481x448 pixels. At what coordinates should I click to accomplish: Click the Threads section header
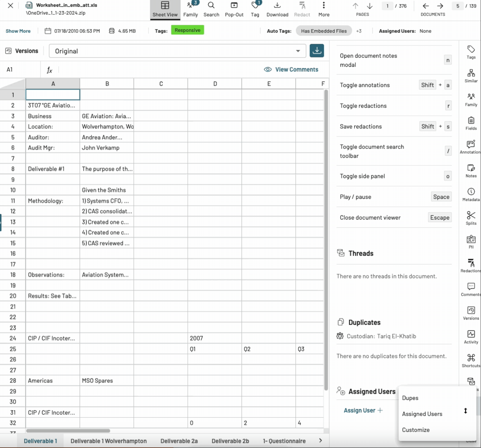pyautogui.click(x=361, y=253)
